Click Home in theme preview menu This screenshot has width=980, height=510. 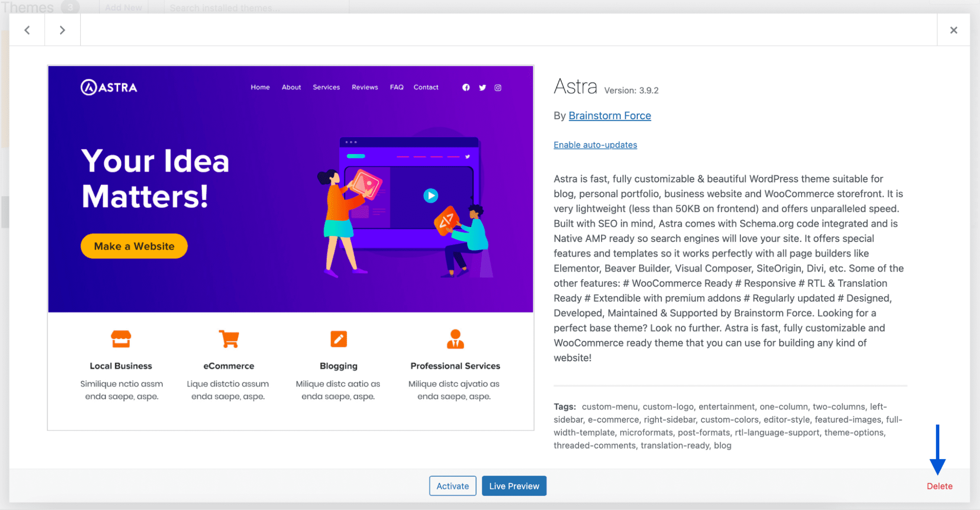pyautogui.click(x=260, y=87)
